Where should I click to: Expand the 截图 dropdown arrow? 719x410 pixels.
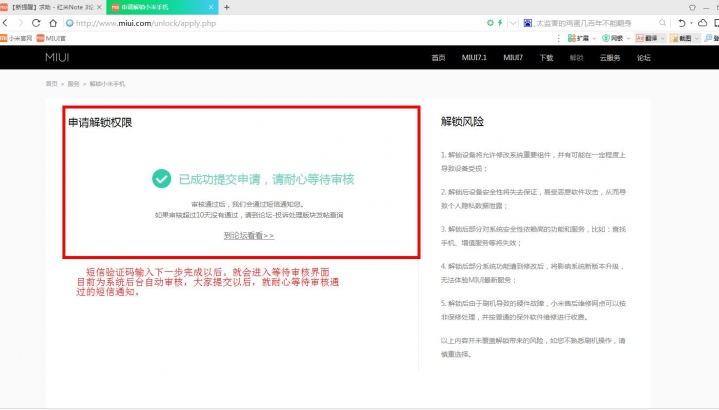[x=697, y=39]
